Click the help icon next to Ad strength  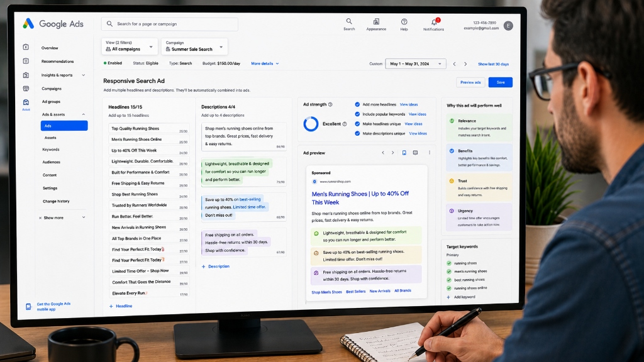(x=330, y=105)
